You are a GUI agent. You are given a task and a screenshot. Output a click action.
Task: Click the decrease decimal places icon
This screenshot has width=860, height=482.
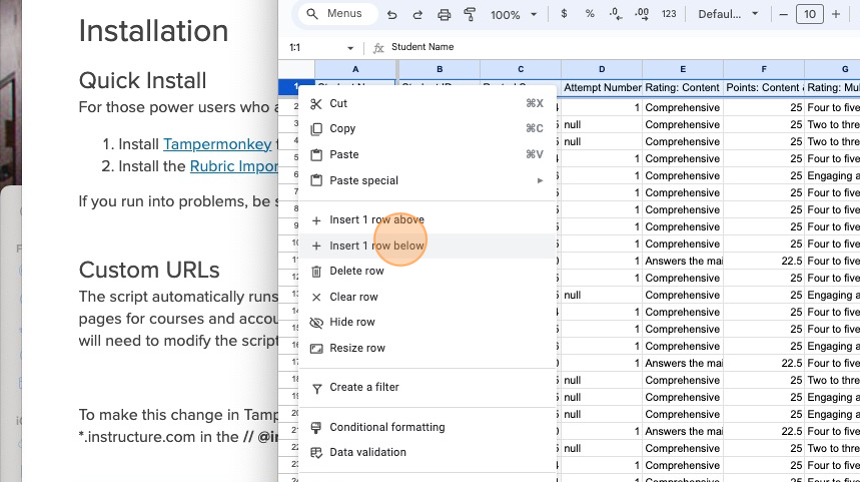(616, 14)
